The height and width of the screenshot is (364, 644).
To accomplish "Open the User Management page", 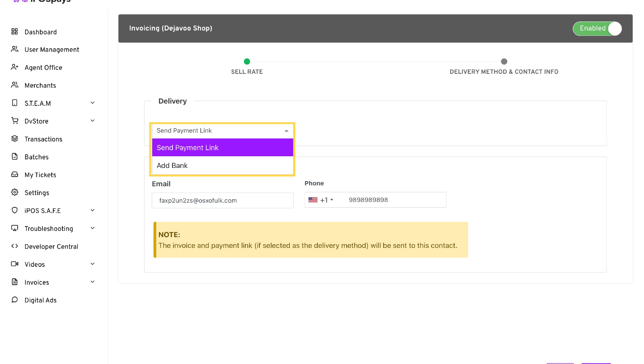I will click(52, 50).
